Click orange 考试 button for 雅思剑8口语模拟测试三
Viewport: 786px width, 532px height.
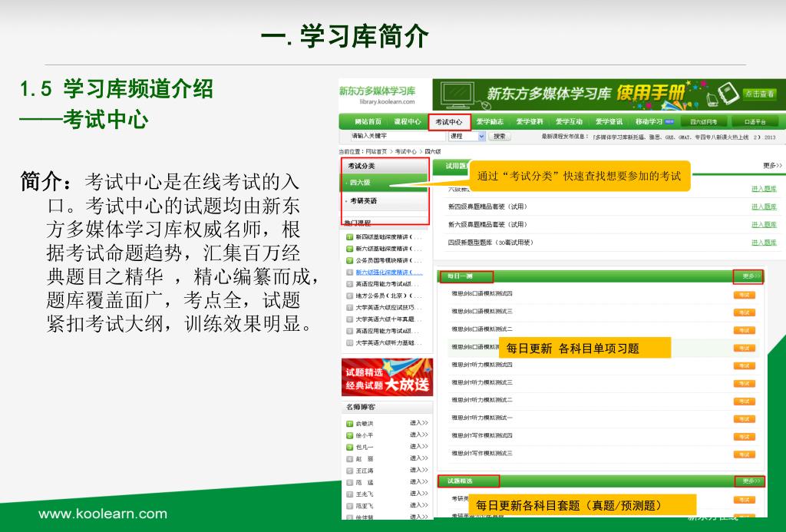point(745,312)
